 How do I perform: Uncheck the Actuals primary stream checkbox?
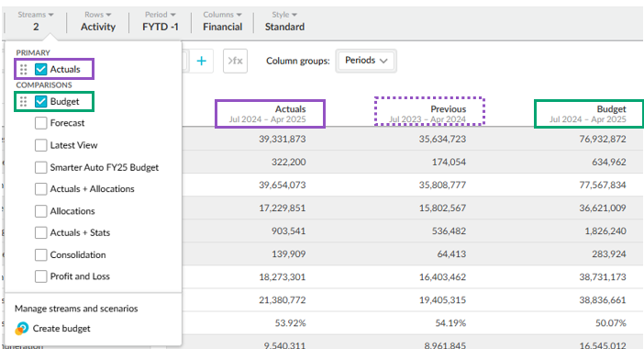coord(40,69)
